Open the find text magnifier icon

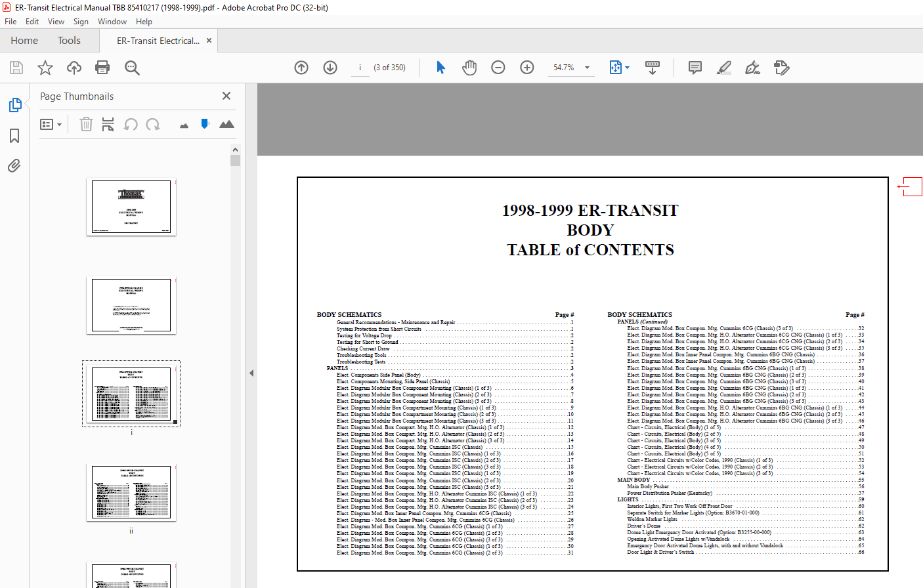pos(132,68)
